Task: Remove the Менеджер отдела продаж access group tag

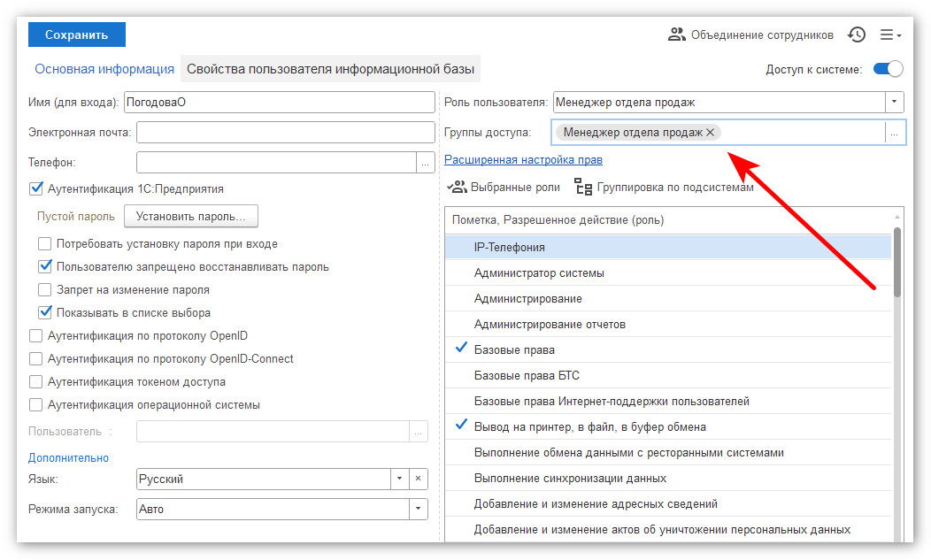Action: click(x=710, y=133)
